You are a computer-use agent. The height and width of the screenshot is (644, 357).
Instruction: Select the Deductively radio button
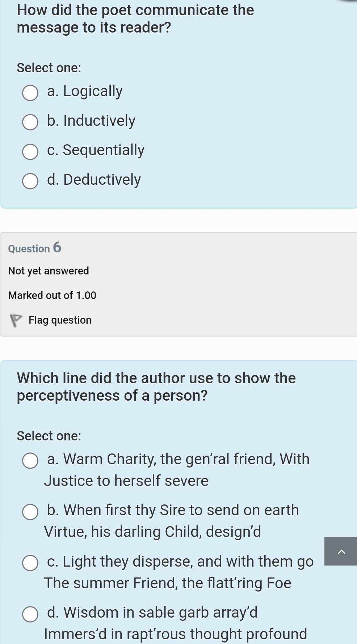click(30, 181)
